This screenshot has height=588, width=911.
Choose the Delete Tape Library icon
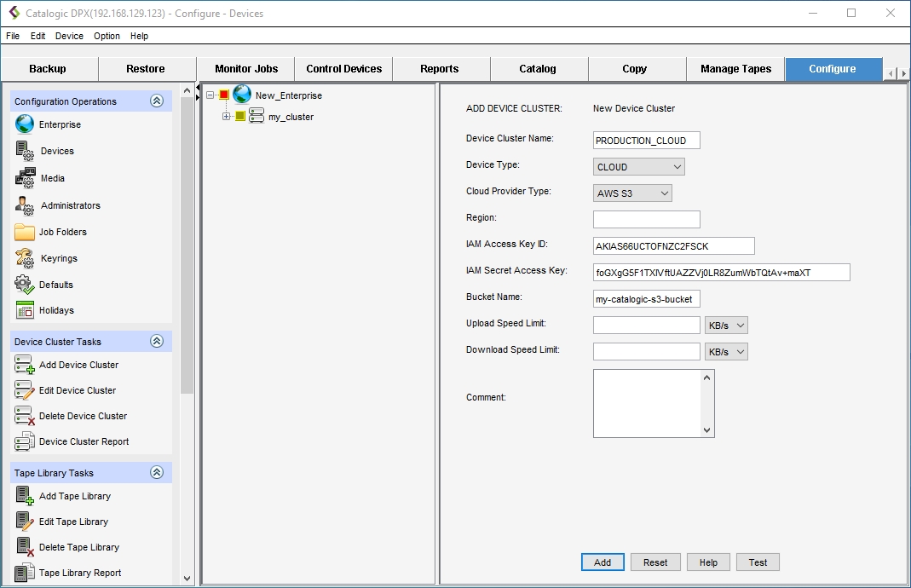tap(25, 547)
